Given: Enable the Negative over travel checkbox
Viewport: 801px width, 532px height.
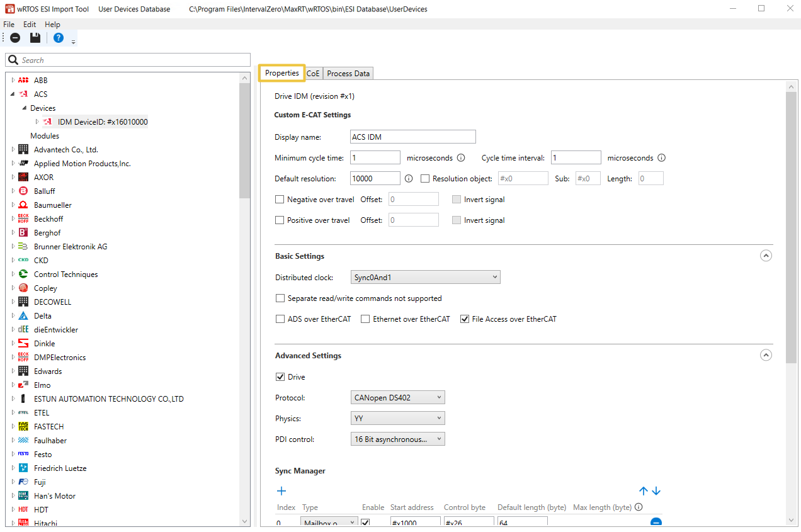Looking at the screenshot, I should tap(280, 200).
